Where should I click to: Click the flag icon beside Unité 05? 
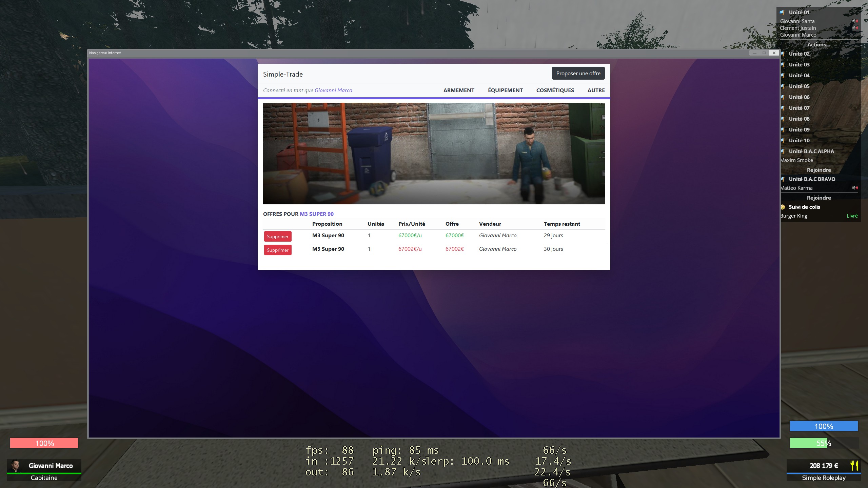click(x=783, y=86)
